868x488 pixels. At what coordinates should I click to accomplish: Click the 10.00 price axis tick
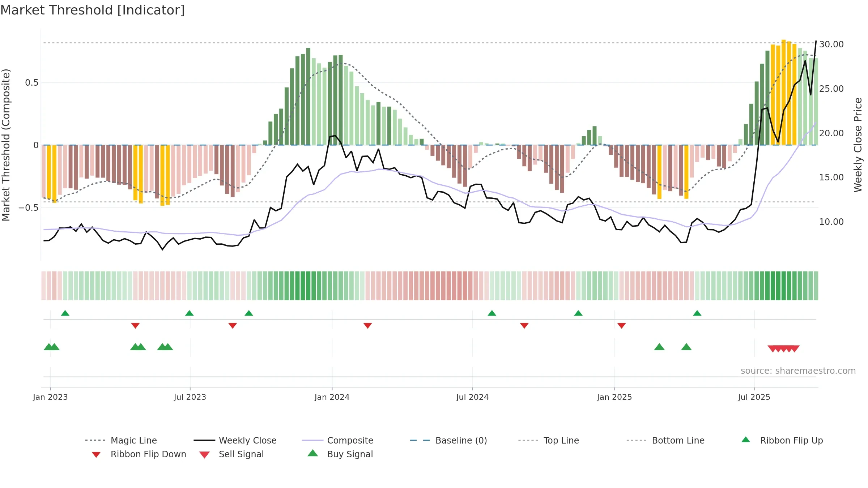(x=831, y=222)
